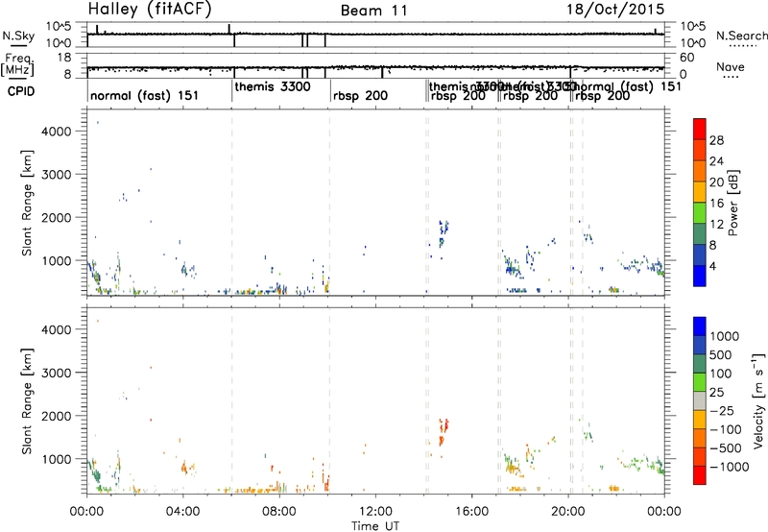Pick the light green 25–100 Velocity colorbar segment
Viewport: 768px width, 532px height.
tap(700, 382)
